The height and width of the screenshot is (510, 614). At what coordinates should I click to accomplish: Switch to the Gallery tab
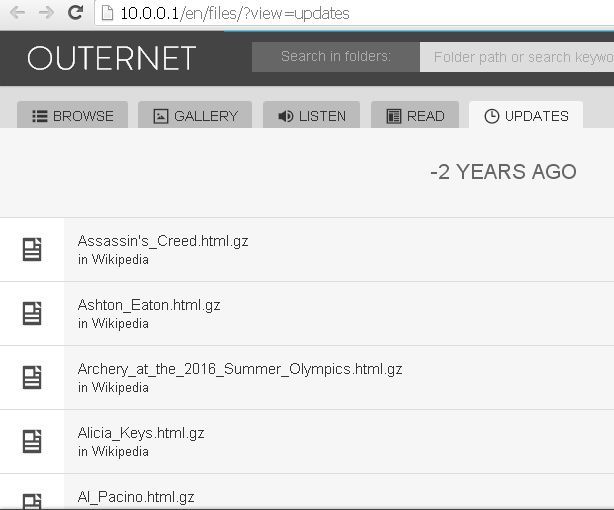[x=195, y=115]
